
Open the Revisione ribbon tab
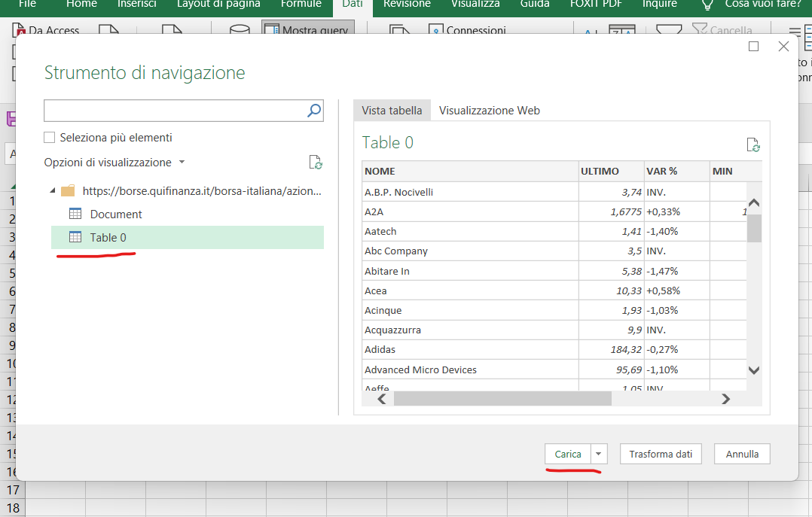point(407,5)
